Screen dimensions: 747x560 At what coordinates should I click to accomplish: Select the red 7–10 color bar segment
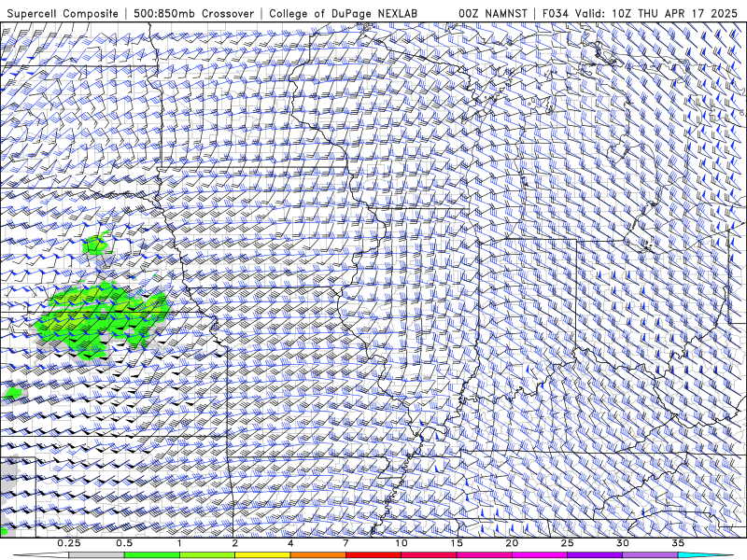point(373,555)
